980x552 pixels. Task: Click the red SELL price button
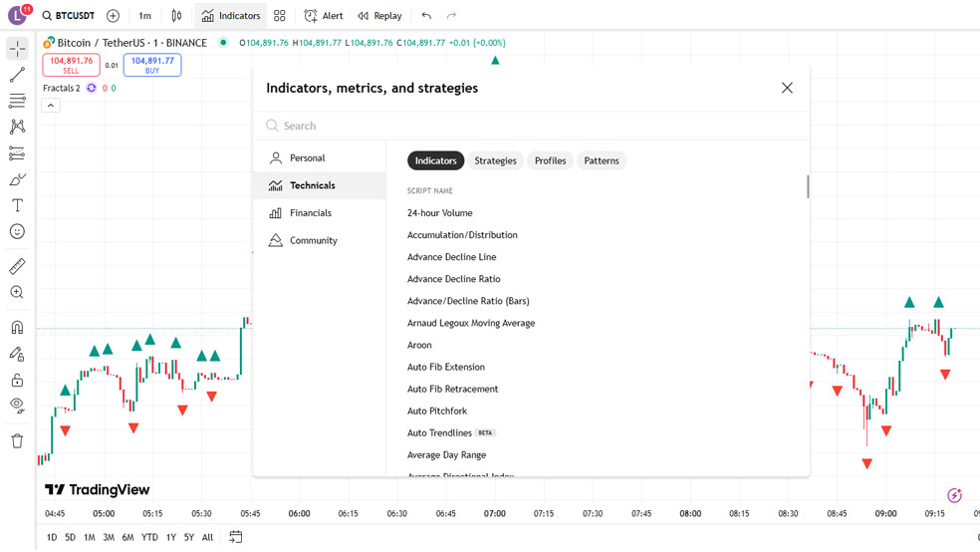72,65
